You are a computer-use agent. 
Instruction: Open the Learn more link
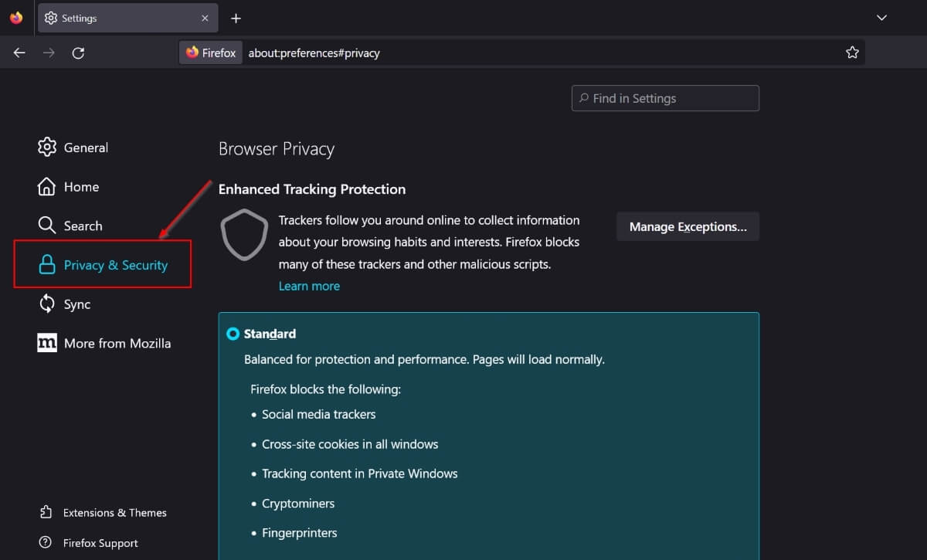309,286
